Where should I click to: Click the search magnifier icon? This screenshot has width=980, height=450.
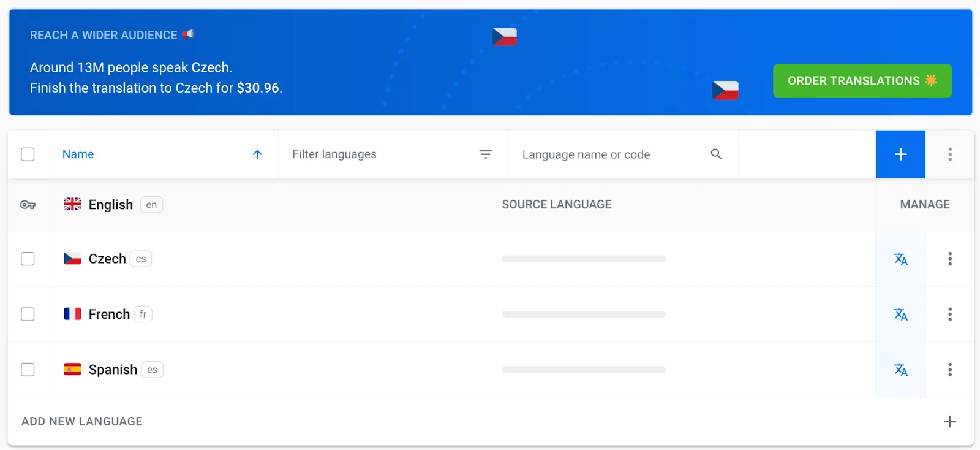pyautogui.click(x=716, y=154)
